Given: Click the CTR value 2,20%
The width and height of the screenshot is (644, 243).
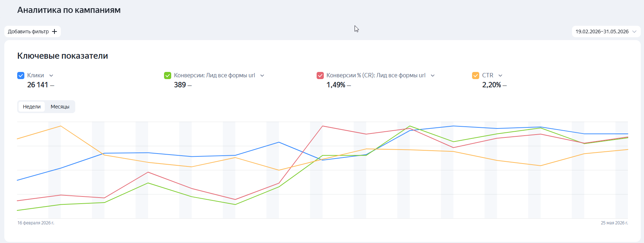Looking at the screenshot, I should tap(491, 85).
